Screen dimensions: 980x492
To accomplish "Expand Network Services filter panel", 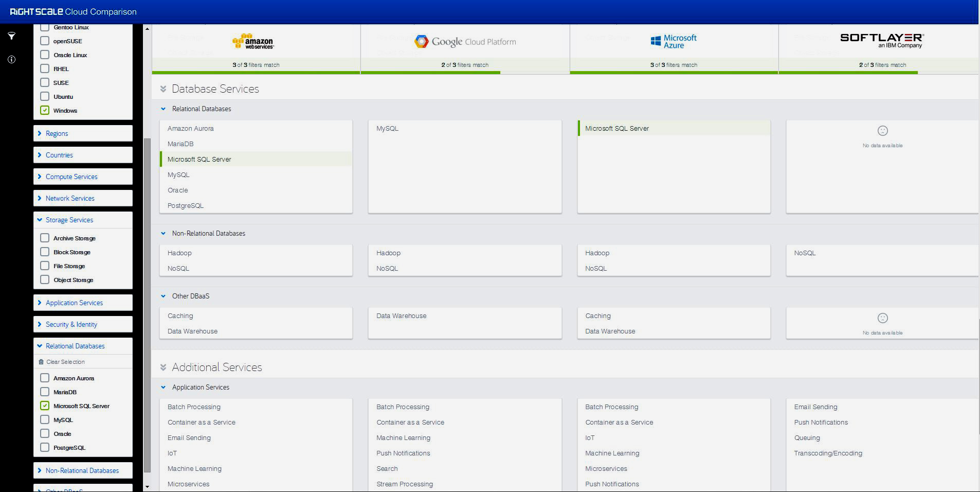I will coord(83,198).
